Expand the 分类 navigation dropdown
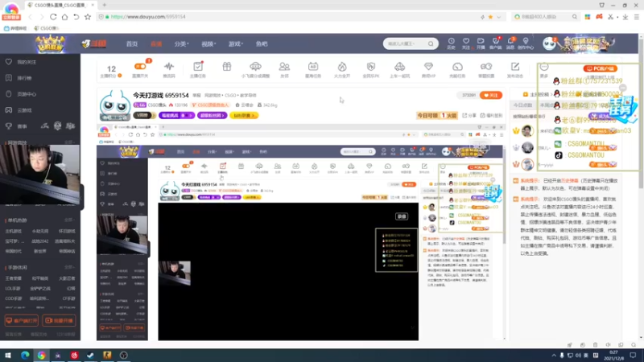The height and width of the screenshot is (362, 644). click(181, 44)
